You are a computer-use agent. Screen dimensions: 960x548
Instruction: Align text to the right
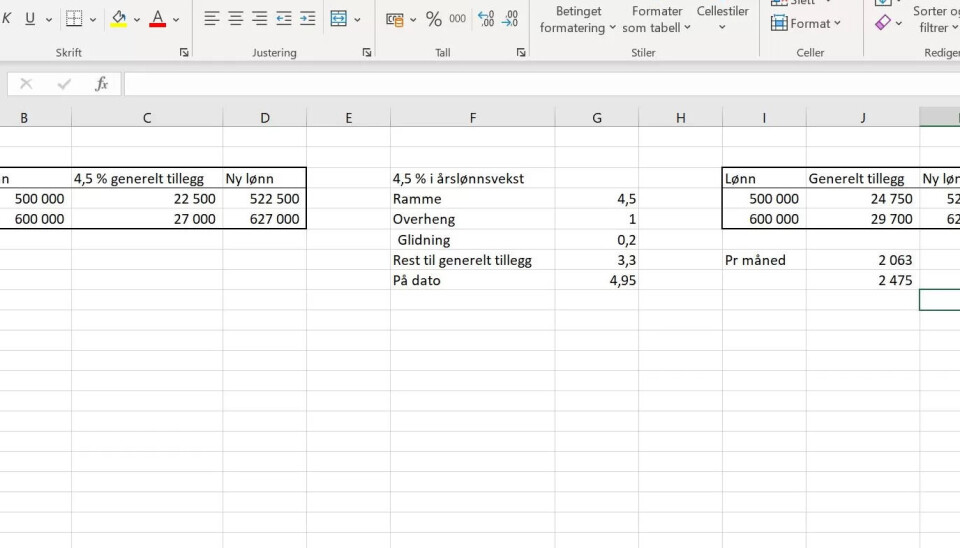coord(259,19)
